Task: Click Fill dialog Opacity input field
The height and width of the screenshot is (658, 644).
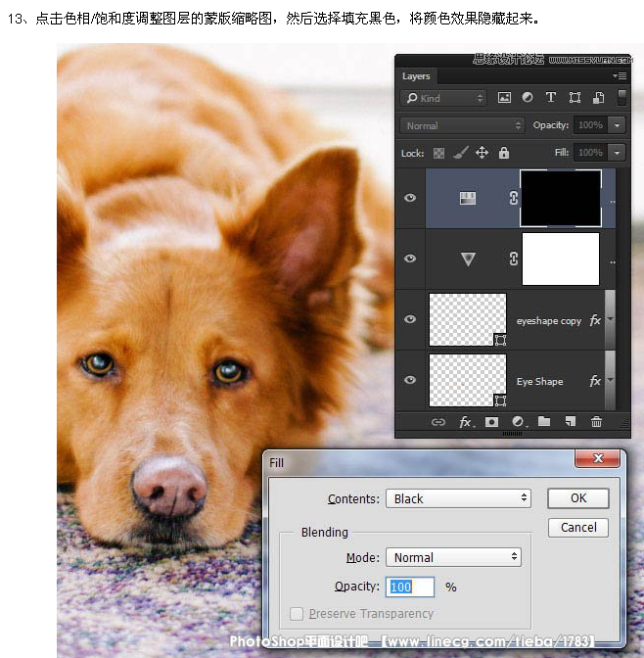Action: [410, 587]
